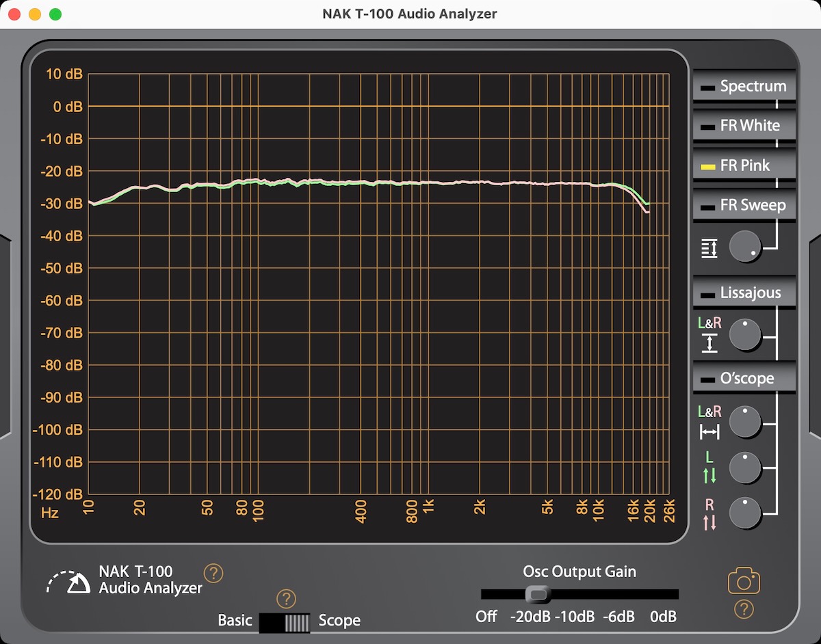Click the 1k frequency axis label

click(x=429, y=508)
